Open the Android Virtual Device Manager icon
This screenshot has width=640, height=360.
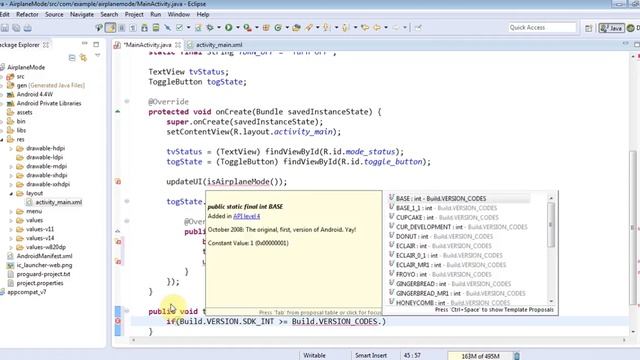pos(156,28)
